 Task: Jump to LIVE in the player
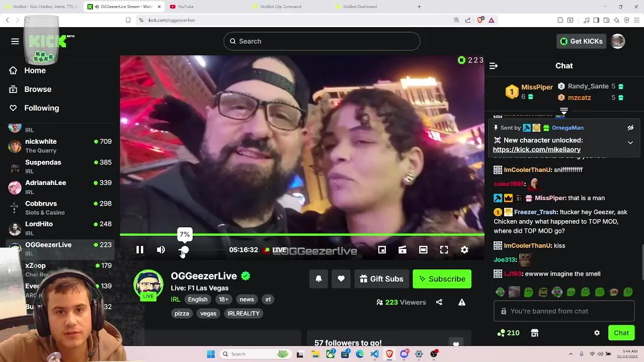pyautogui.click(x=276, y=250)
